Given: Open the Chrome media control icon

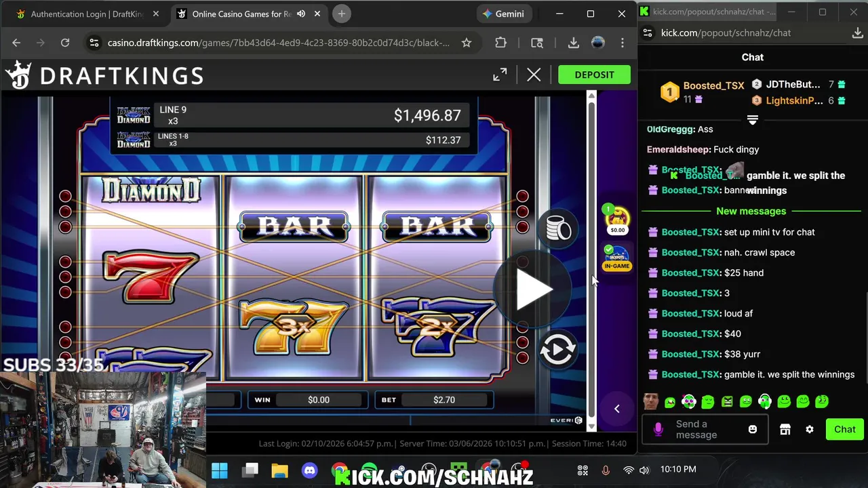Looking at the screenshot, I should (x=537, y=43).
